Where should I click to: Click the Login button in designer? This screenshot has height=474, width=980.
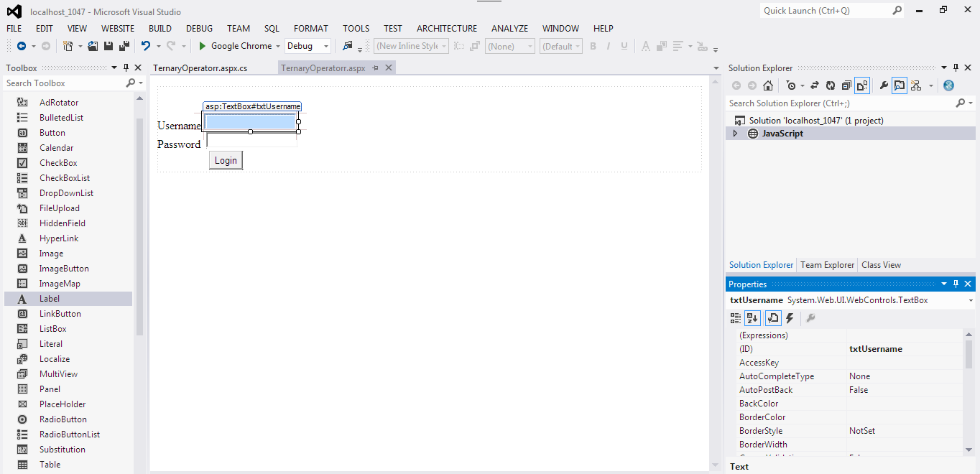(226, 160)
